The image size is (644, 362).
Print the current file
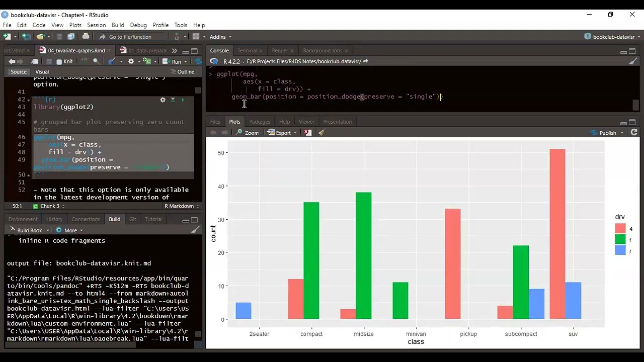pyautogui.click(x=86, y=37)
